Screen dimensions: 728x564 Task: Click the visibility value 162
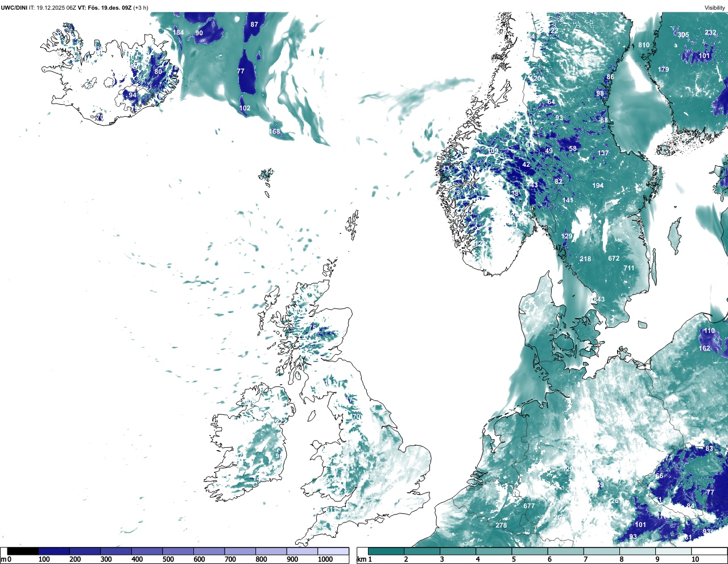[705, 348]
